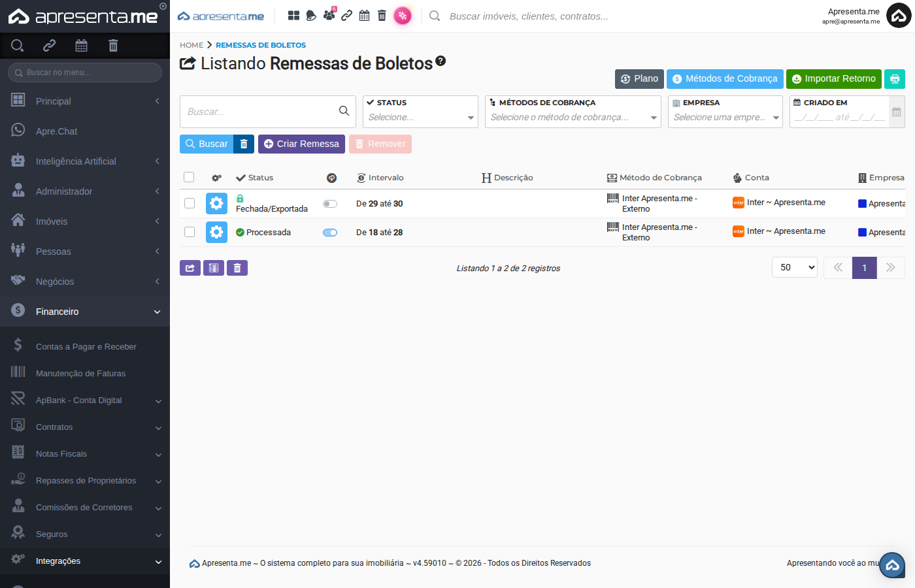Expand Repasses de Proprietários submenu
This screenshot has height=588, width=915.
[x=85, y=481]
